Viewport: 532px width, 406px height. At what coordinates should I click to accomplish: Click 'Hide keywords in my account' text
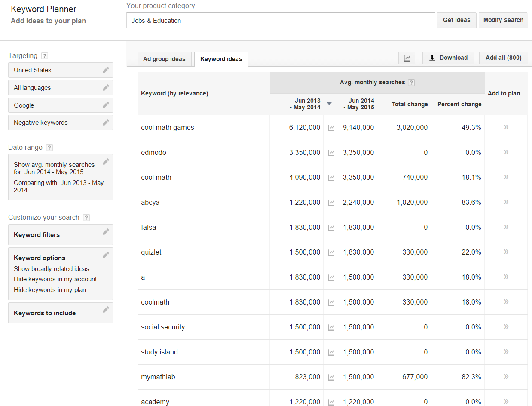tap(55, 279)
